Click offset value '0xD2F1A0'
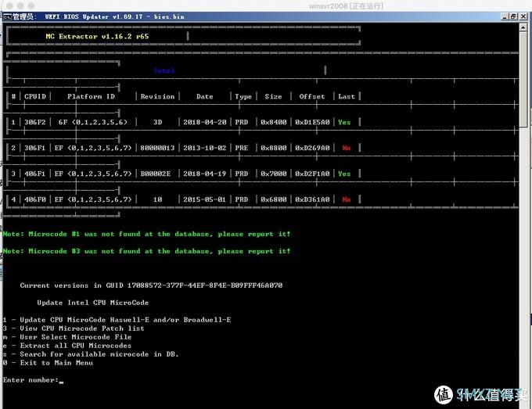 [x=312, y=174]
